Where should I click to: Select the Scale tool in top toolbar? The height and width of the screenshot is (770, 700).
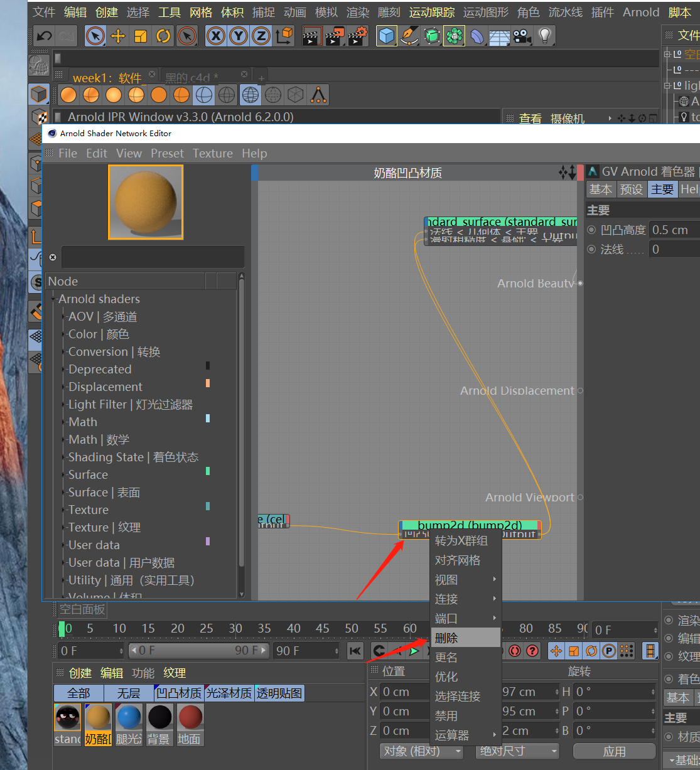[141, 36]
